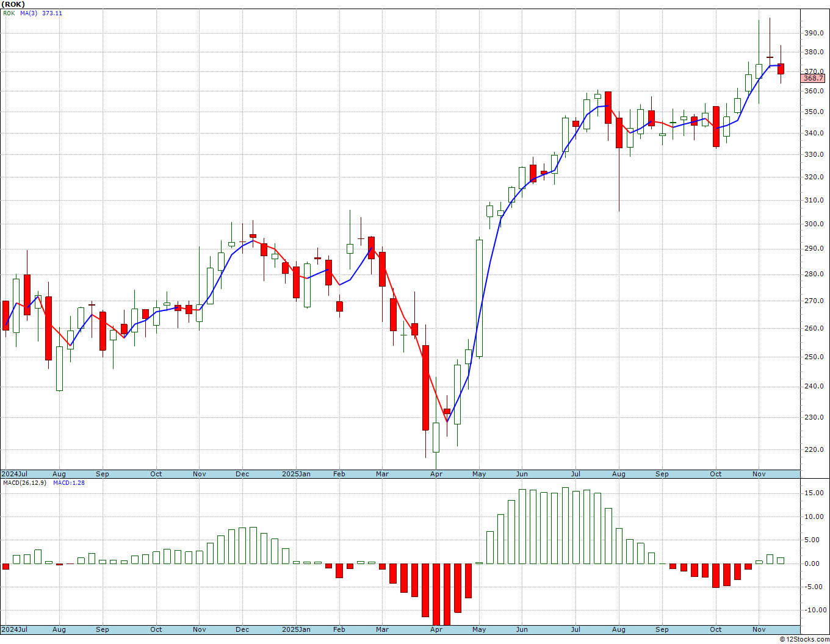Click Jun on the MACD panel date axis
Viewport: 830px width, 644px height.
pyautogui.click(x=522, y=629)
